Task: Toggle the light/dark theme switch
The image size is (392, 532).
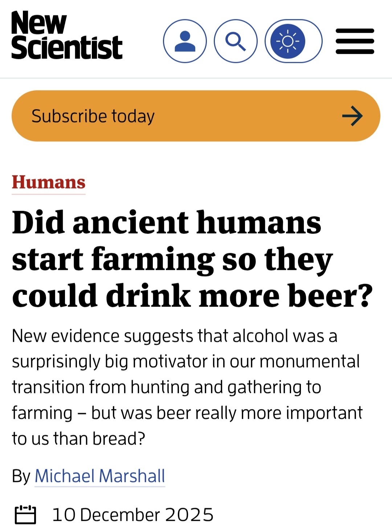Action: pyautogui.click(x=293, y=41)
